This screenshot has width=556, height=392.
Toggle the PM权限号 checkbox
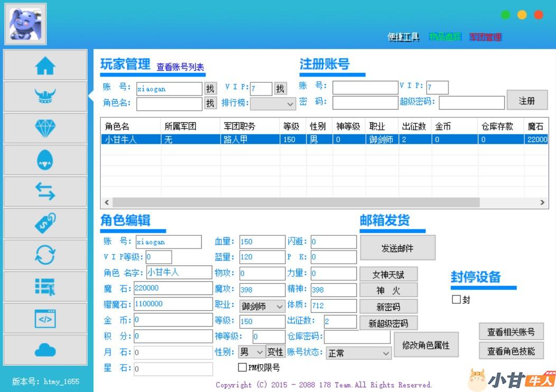tap(242, 368)
